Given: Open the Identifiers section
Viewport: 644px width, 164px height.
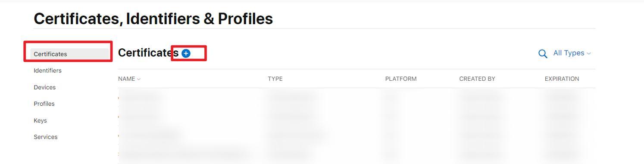Looking at the screenshot, I should click(x=47, y=70).
